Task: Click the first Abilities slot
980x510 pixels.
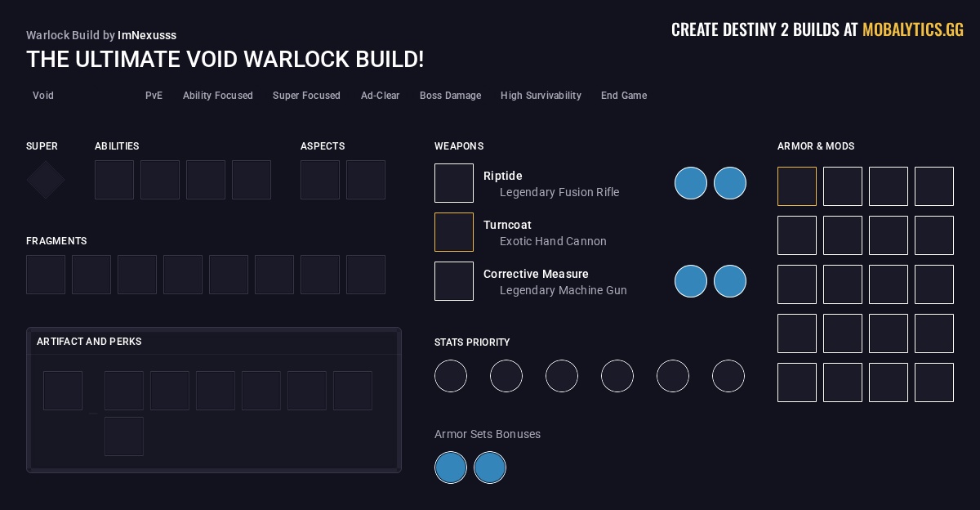Action: tap(114, 180)
